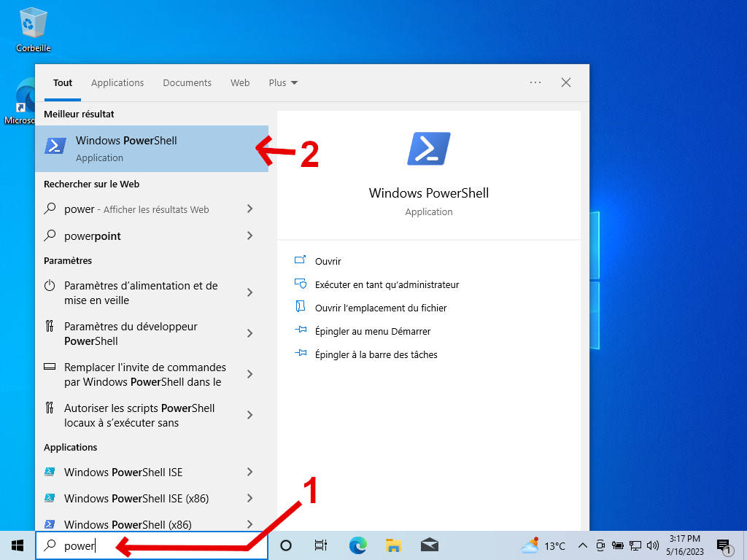Open the three-dots options menu
Image resolution: width=747 pixels, height=560 pixels.
pos(535,82)
